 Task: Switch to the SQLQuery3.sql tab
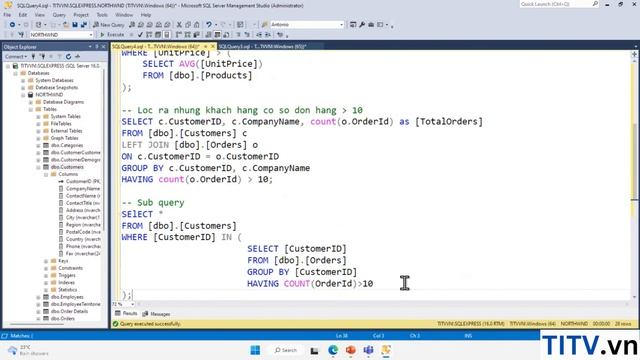pyautogui.click(x=263, y=47)
